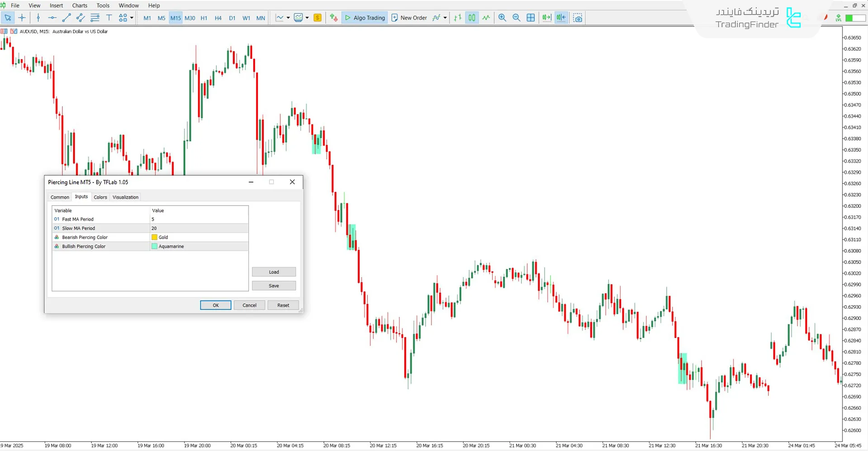Take a chart screenshot with camera icon

point(578,18)
